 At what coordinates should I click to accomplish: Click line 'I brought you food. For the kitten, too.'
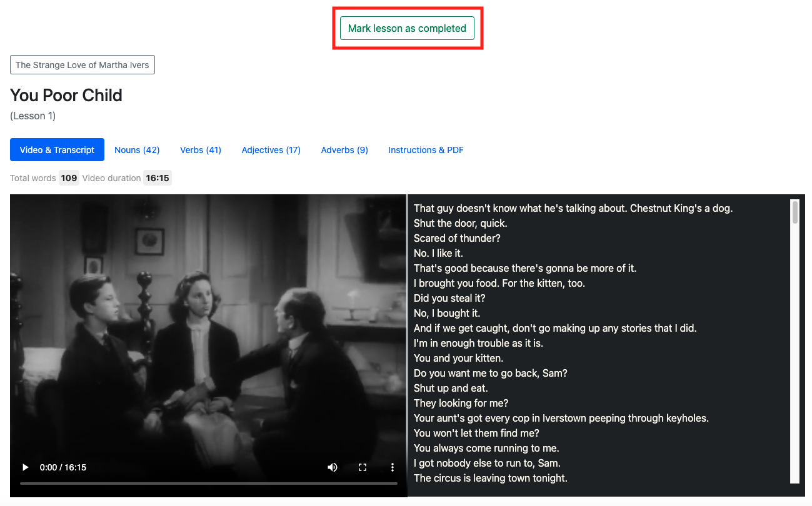click(499, 284)
